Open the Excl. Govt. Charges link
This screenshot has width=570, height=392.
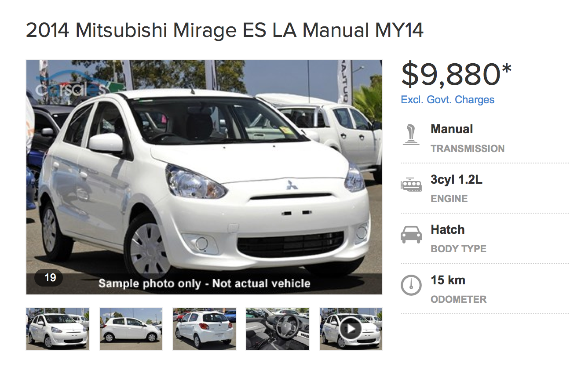pyautogui.click(x=447, y=100)
